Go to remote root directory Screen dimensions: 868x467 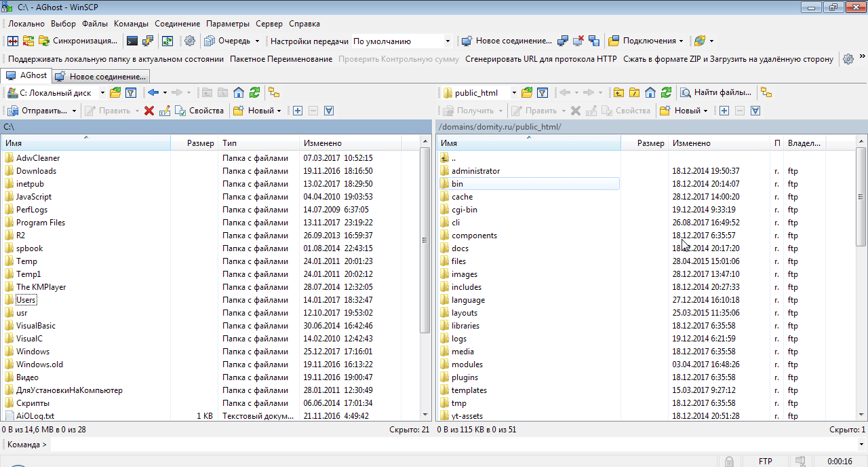tap(634, 93)
